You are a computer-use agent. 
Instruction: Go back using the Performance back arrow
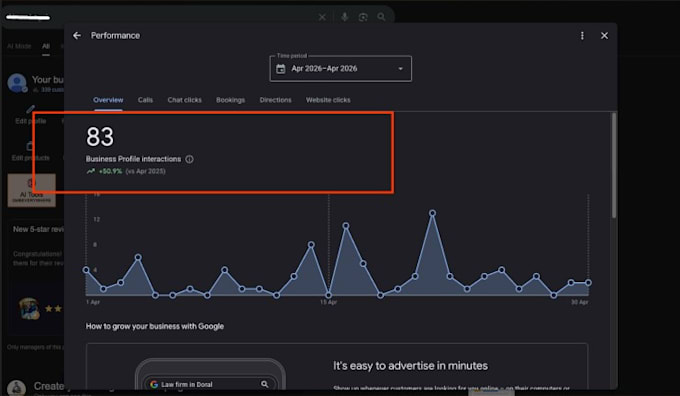coord(77,36)
